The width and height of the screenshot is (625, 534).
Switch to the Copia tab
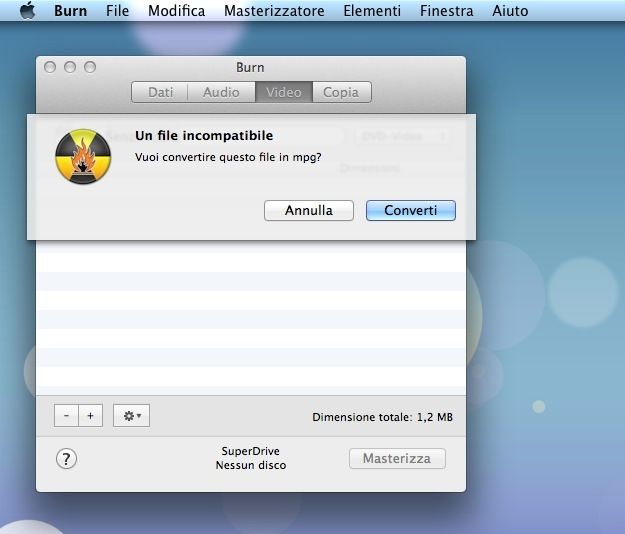click(x=342, y=92)
